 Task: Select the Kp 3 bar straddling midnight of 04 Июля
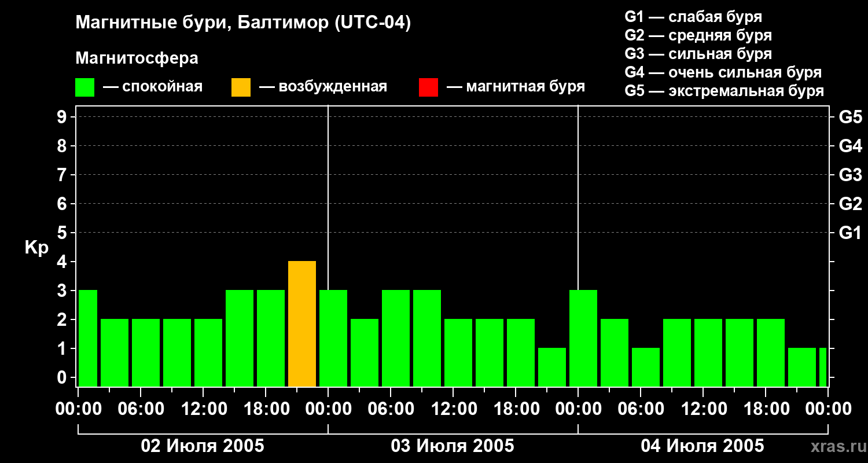point(583,339)
